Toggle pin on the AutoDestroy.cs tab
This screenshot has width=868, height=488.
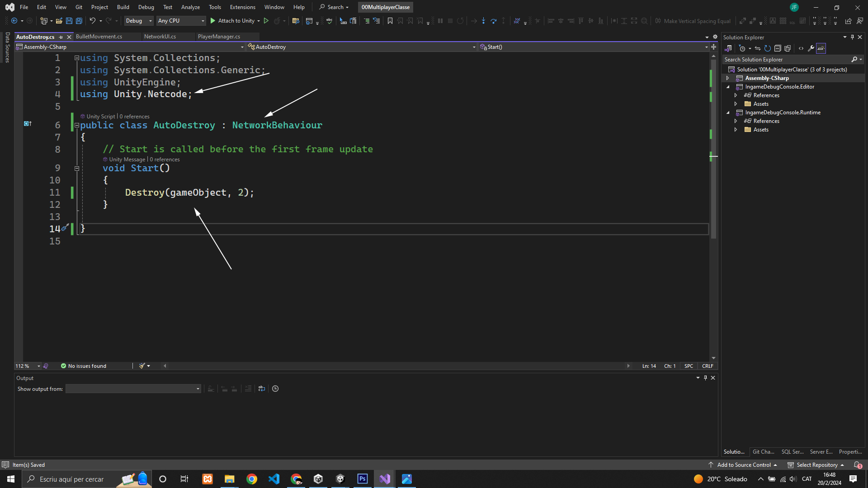point(61,37)
